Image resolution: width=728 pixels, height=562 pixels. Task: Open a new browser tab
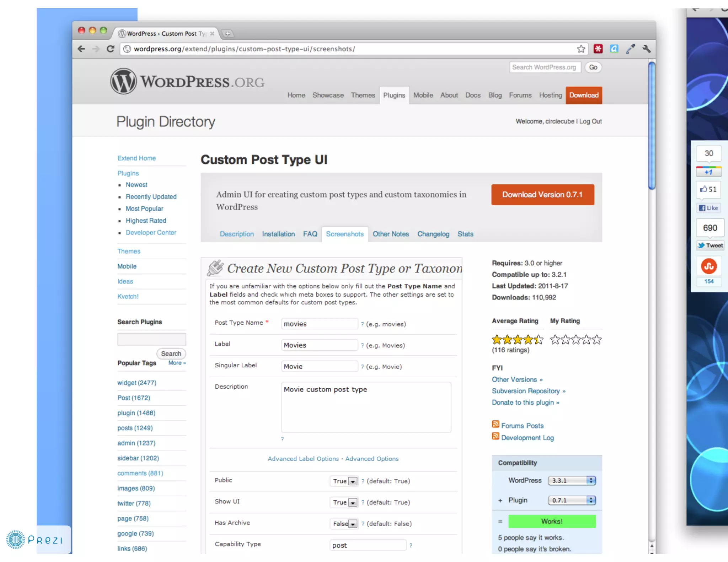(227, 34)
